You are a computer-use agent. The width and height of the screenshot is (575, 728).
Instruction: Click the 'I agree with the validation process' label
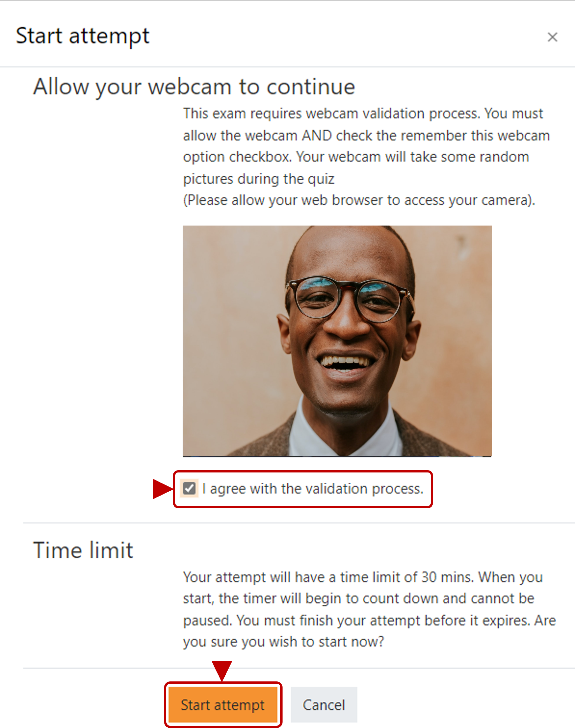(x=313, y=489)
